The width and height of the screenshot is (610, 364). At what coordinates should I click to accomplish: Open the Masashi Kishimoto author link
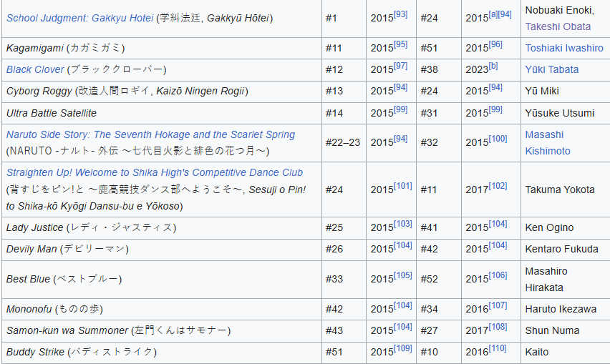point(548,142)
